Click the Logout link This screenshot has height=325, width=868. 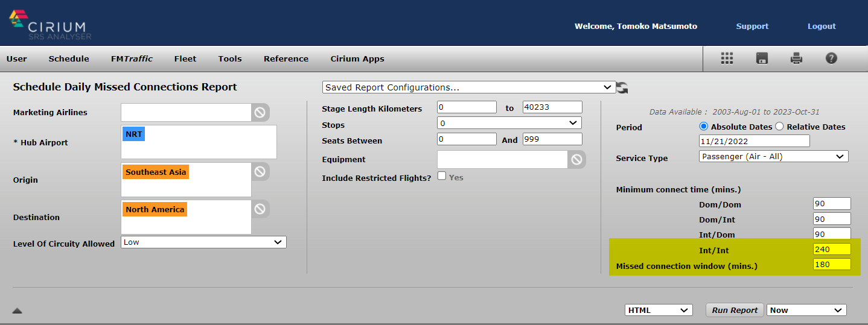[x=822, y=26]
